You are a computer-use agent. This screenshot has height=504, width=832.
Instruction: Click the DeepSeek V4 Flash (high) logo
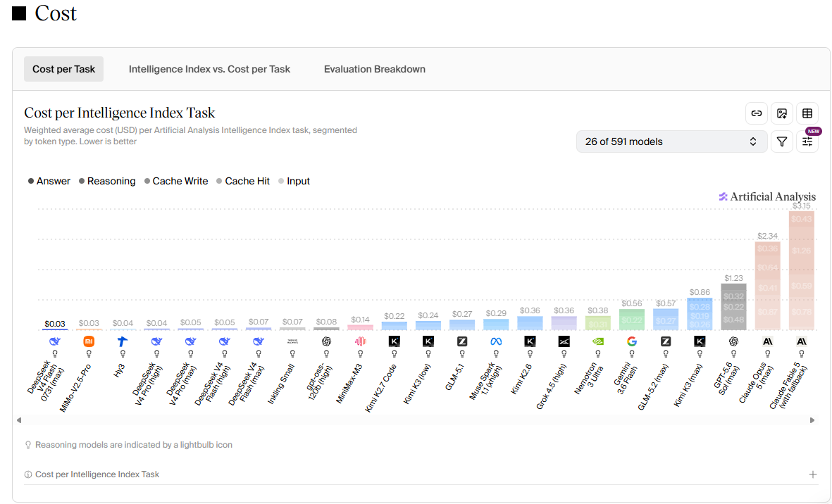(x=225, y=341)
